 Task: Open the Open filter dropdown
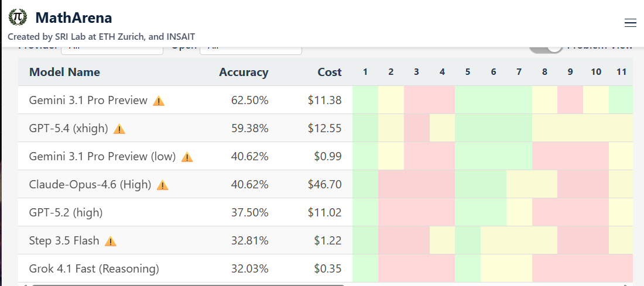pyautogui.click(x=251, y=50)
